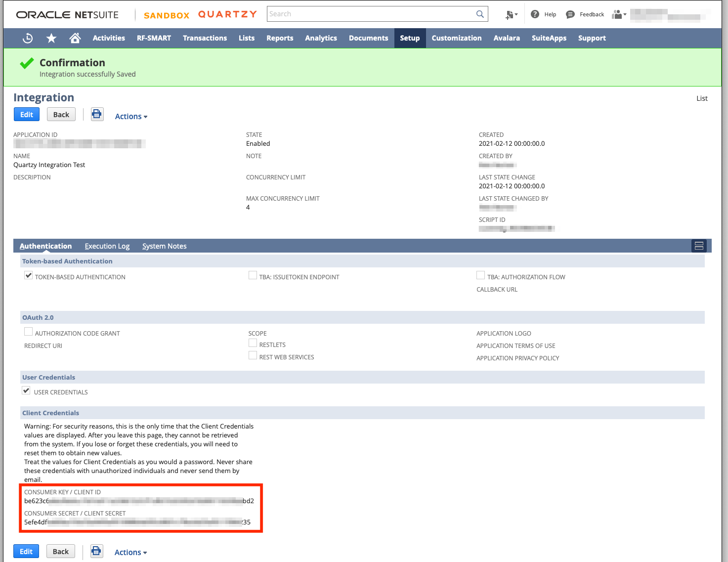The height and width of the screenshot is (562, 728).
Task: Click the bottom Edit button
Action: (26, 551)
